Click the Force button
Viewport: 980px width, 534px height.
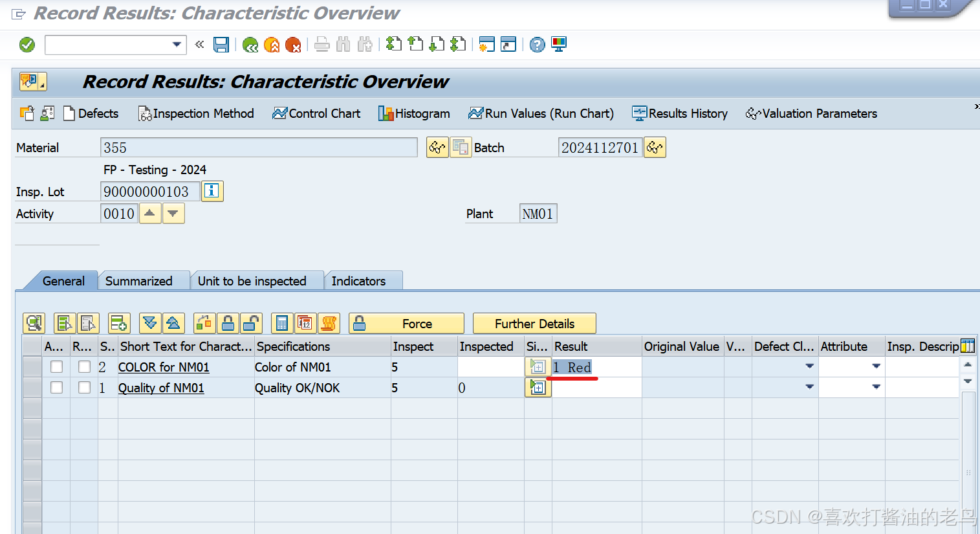(407, 323)
